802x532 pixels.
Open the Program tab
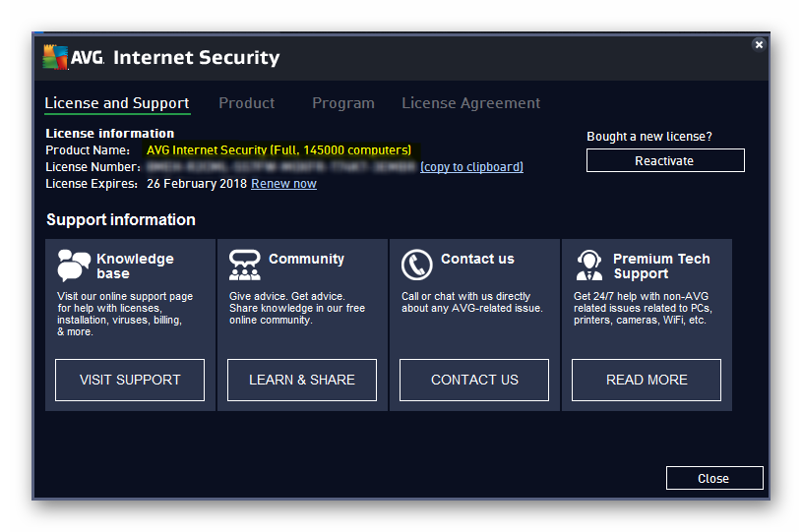[343, 103]
